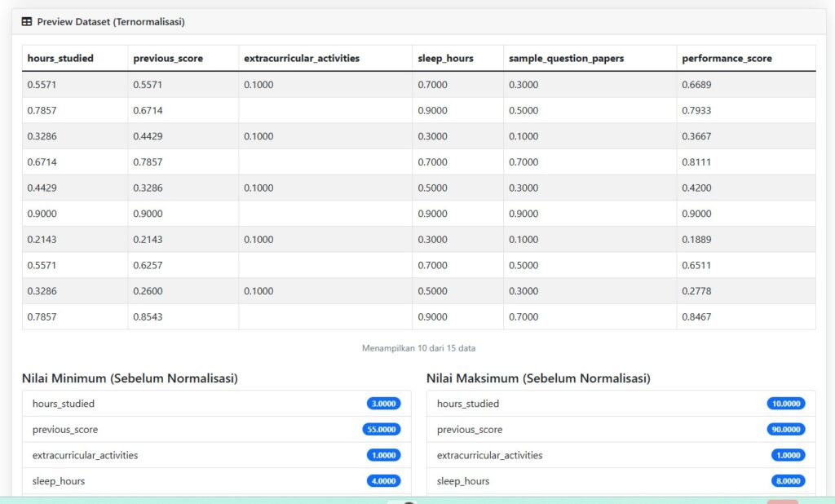Click the table icon beside Preview Dataset

coord(27,22)
